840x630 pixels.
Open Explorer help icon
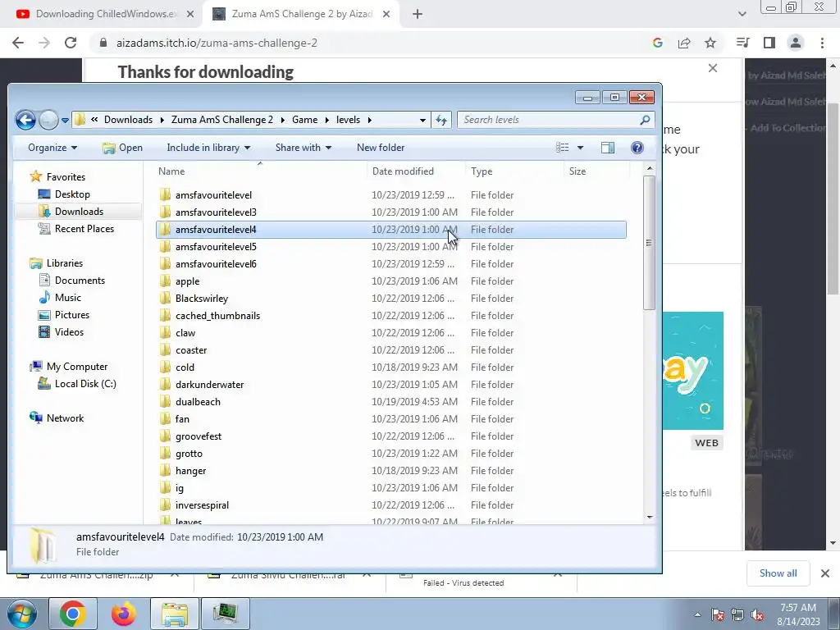coord(637,148)
